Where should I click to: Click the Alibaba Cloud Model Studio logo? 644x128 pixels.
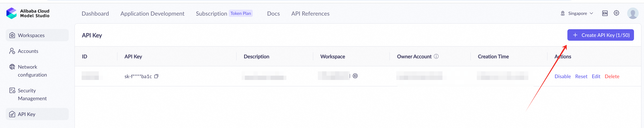pos(28,13)
